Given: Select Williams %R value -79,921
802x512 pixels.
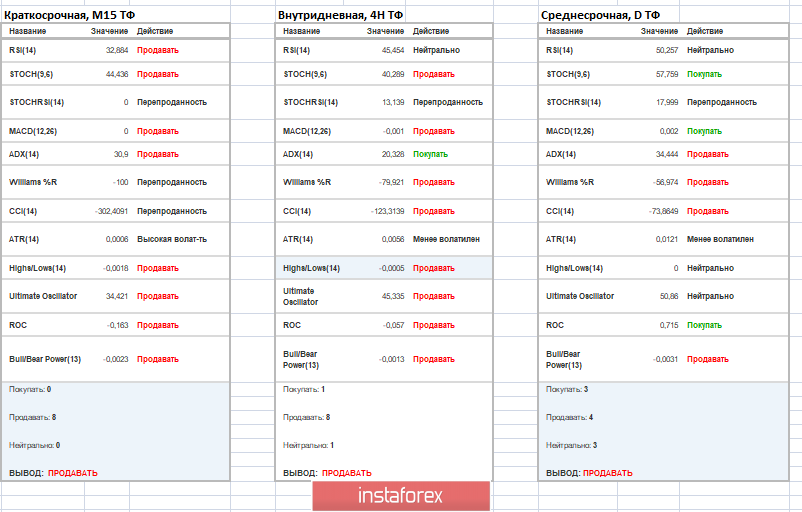Looking at the screenshot, I should tap(391, 182).
